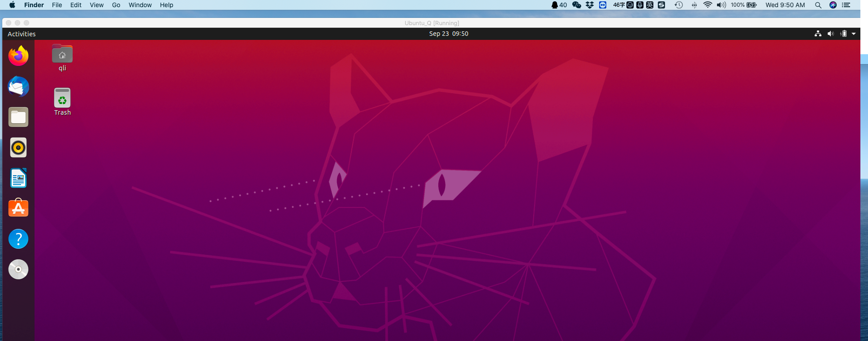The width and height of the screenshot is (868, 341).
Task: Click the Ubuntu battery indicator icon
Action: coord(843,34)
